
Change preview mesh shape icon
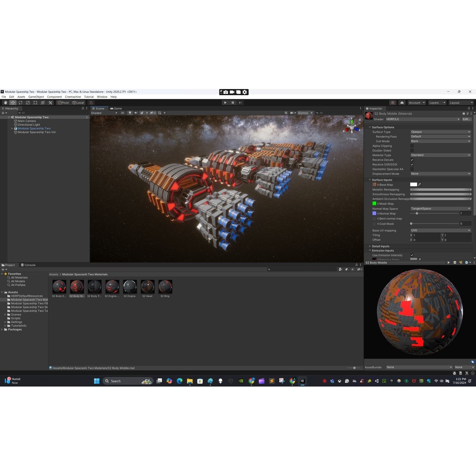point(455,263)
